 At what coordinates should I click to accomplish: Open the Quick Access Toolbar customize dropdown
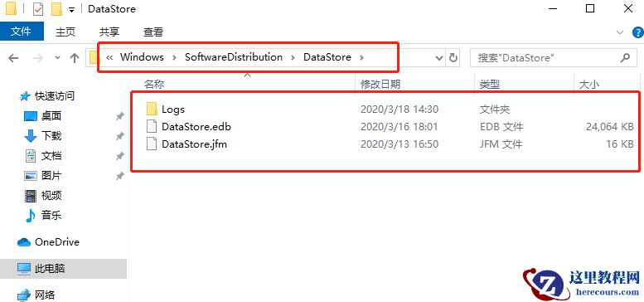click(x=72, y=9)
